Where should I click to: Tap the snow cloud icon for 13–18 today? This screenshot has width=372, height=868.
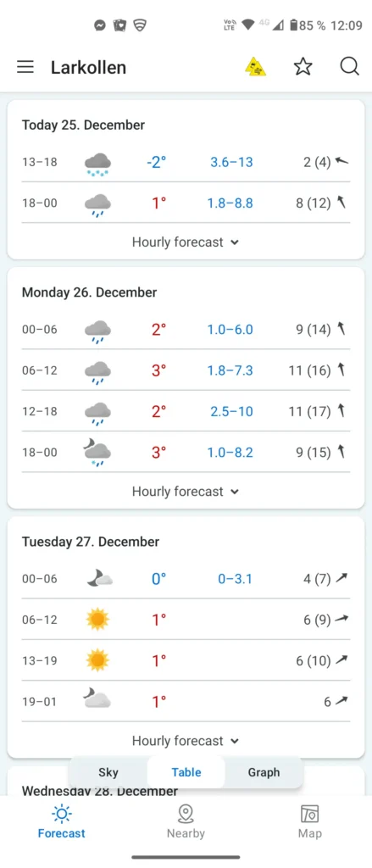pos(97,164)
